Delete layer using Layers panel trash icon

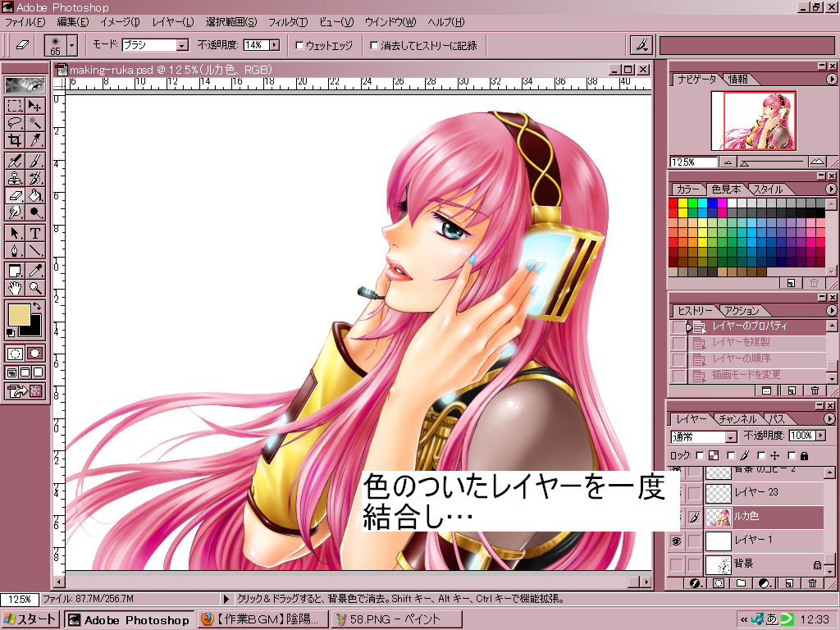(x=812, y=583)
